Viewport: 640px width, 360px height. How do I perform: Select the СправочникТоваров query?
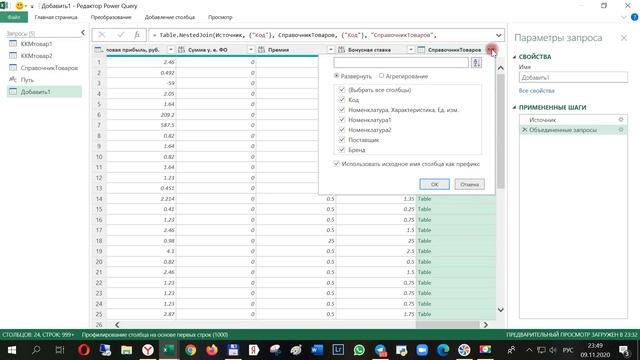(44, 68)
